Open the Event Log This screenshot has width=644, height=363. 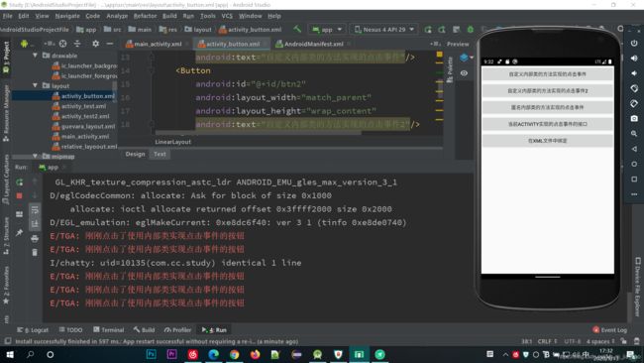point(610,329)
